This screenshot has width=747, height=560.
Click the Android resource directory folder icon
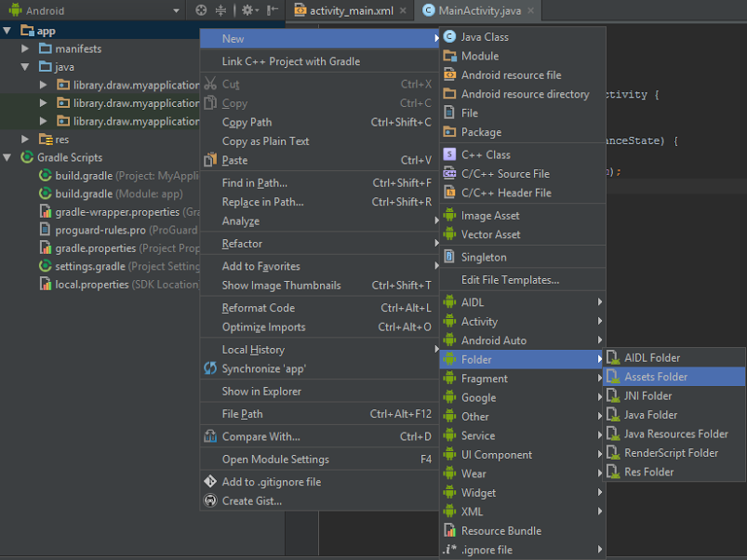[449, 94]
